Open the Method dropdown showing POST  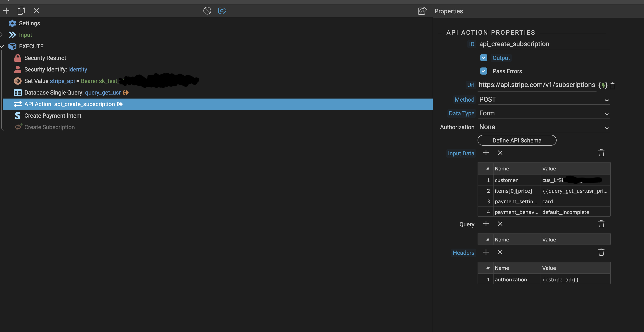[x=544, y=99]
